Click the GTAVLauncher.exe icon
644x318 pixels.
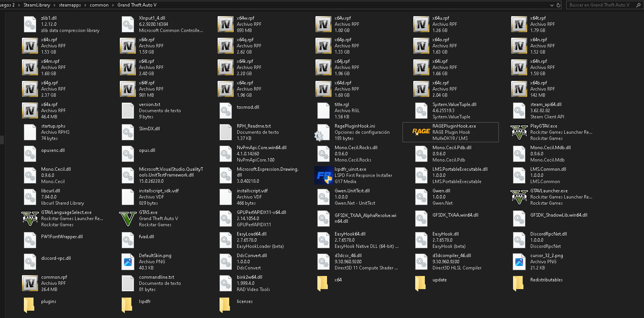pyautogui.click(x=519, y=197)
